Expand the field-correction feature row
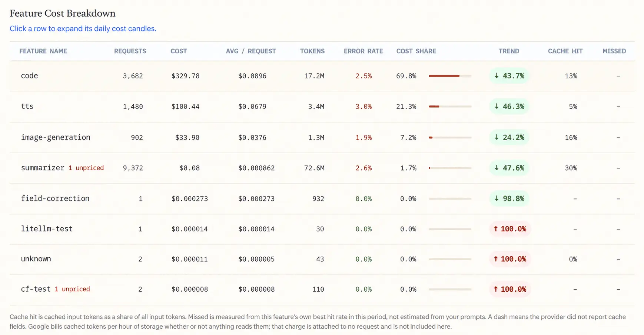The width and height of the screenshot is (644, 335). (x=322, y=199)
